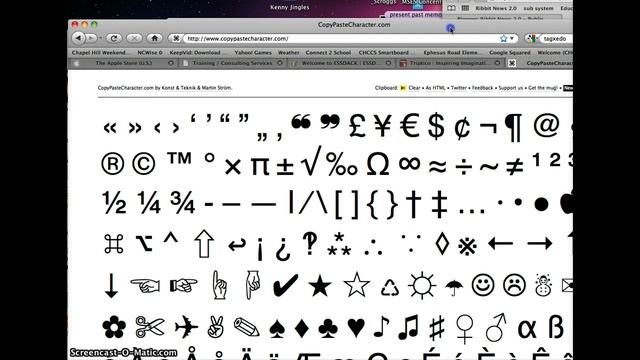
Task: Copy the euro € symbol
Action: 410,125
